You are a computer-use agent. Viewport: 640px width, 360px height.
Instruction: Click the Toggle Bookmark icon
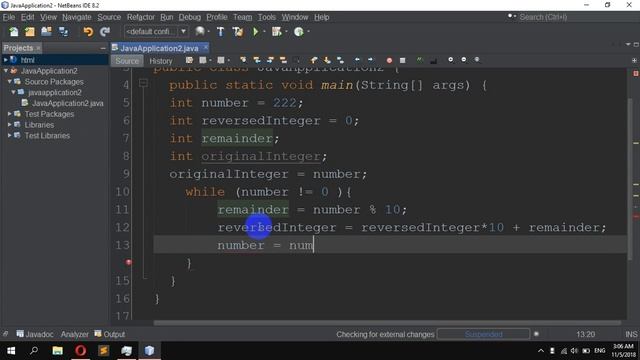pos(340,60)
